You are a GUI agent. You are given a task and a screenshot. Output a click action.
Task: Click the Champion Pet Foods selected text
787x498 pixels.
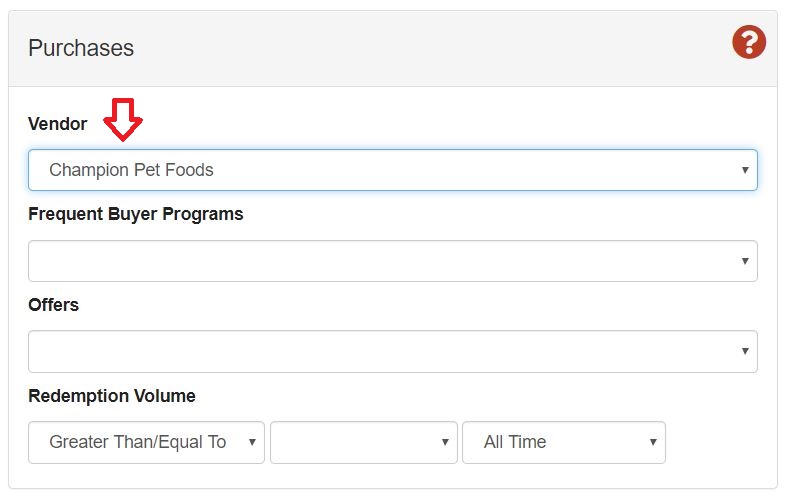click(131, 170)
